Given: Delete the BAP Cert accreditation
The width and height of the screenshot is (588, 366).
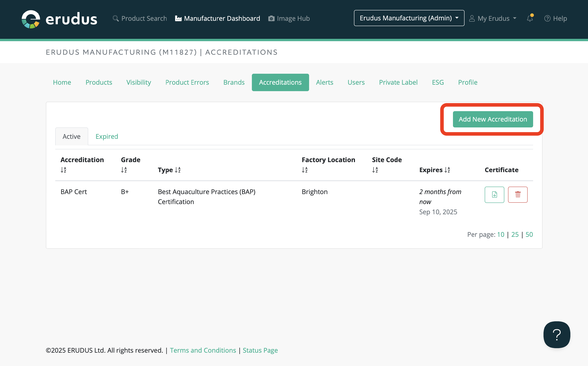Looking at the screenshot, I should point(517,194).
